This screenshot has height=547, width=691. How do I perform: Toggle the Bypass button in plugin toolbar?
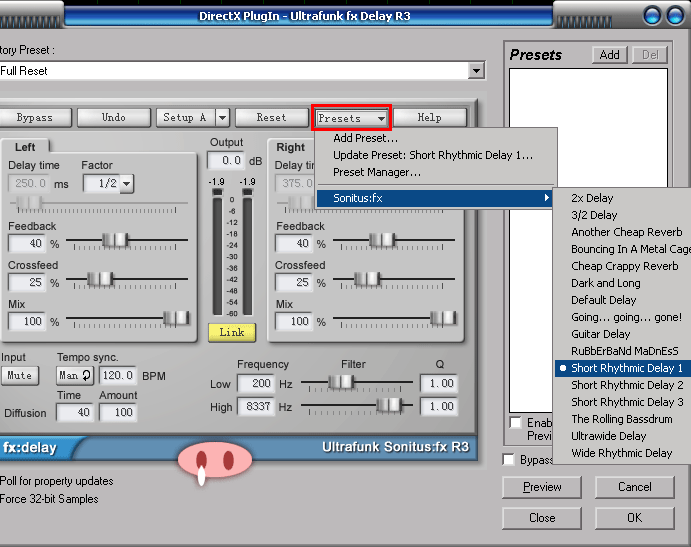(35, 118)
